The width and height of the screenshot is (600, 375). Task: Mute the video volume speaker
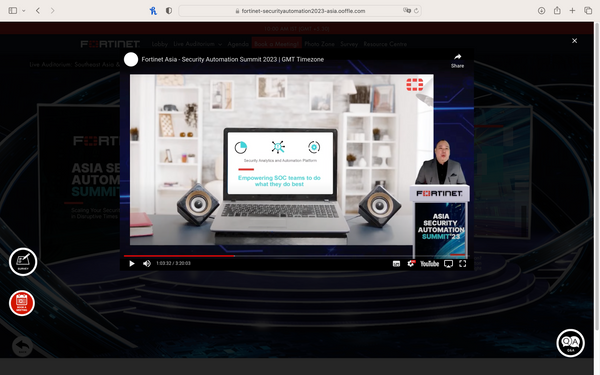tap(147, 264)
